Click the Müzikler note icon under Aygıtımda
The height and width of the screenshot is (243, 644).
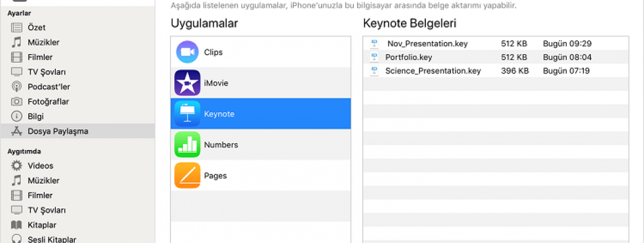point(17,180)
